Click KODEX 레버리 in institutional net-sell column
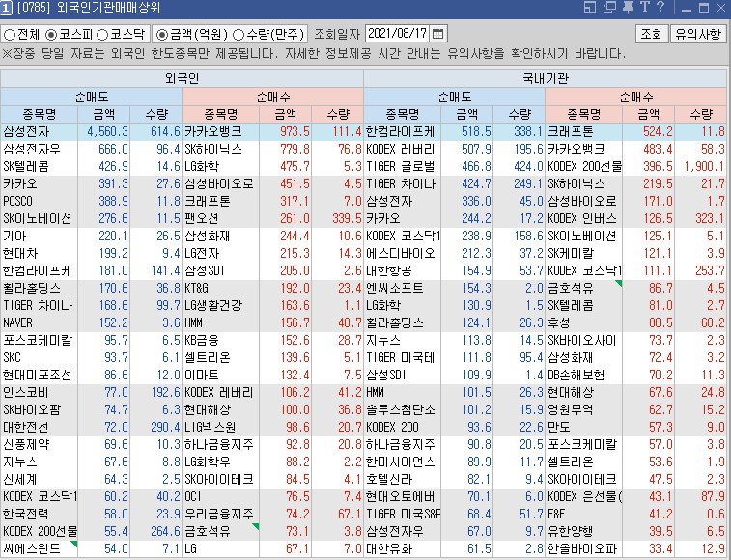The width and height of the screenshot is (731, 560). [401, 150]
